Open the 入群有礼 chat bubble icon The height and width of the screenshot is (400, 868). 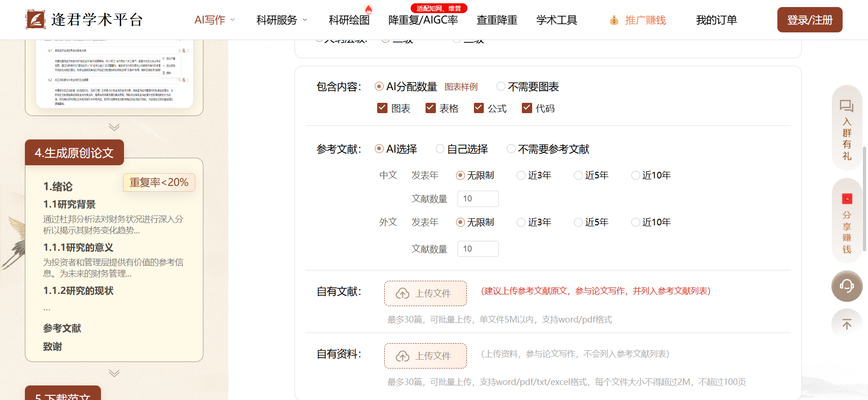coord(846,106)
